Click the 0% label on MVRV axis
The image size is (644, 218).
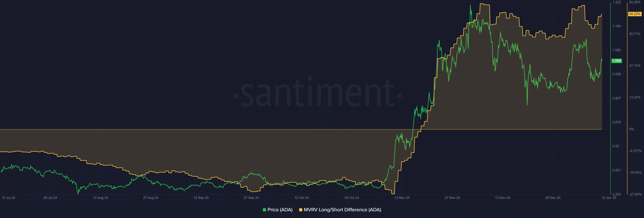click(x=631, y=129)
